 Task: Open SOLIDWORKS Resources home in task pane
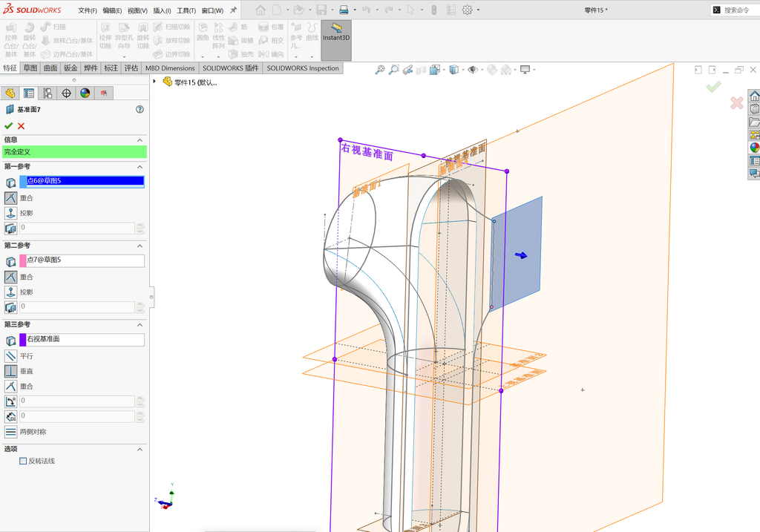(x=754, y=96)
